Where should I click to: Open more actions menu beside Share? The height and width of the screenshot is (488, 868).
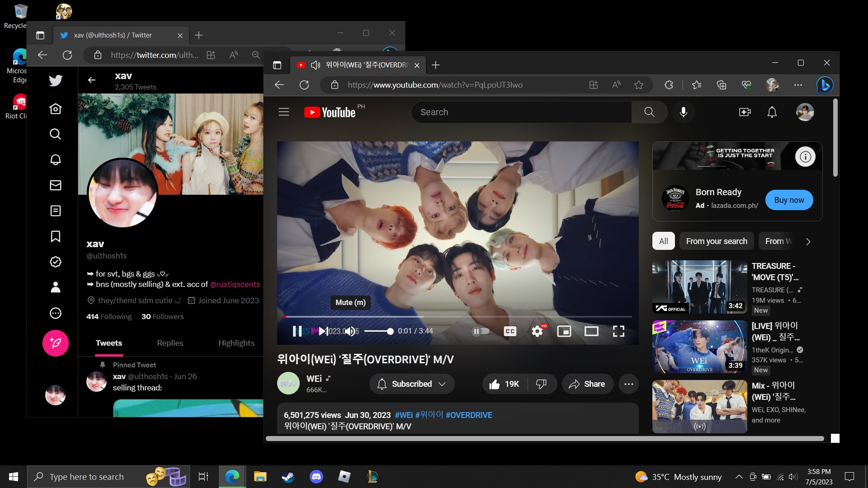pos(628,384)
